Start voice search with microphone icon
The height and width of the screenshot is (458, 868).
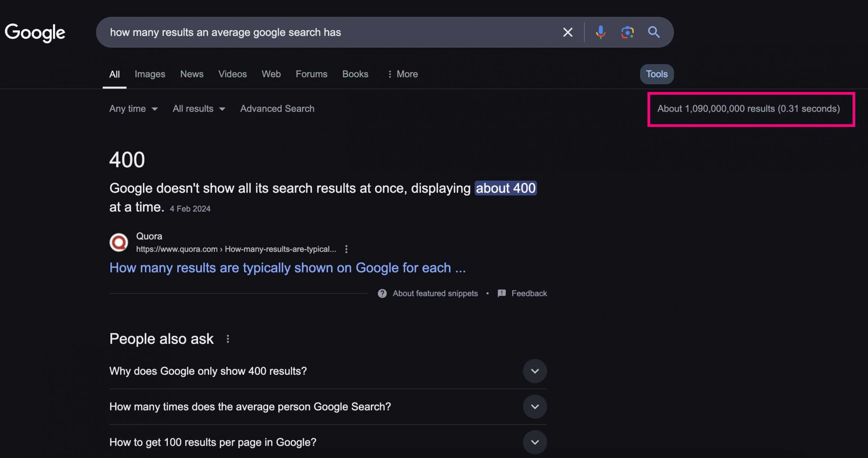coord(600,32)
